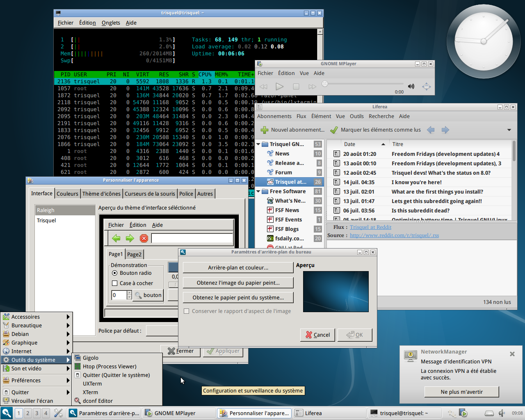Click the stop button in GNOME MPlayer
The height and width of the screenshot is (420, 525).
click(296, 87)
